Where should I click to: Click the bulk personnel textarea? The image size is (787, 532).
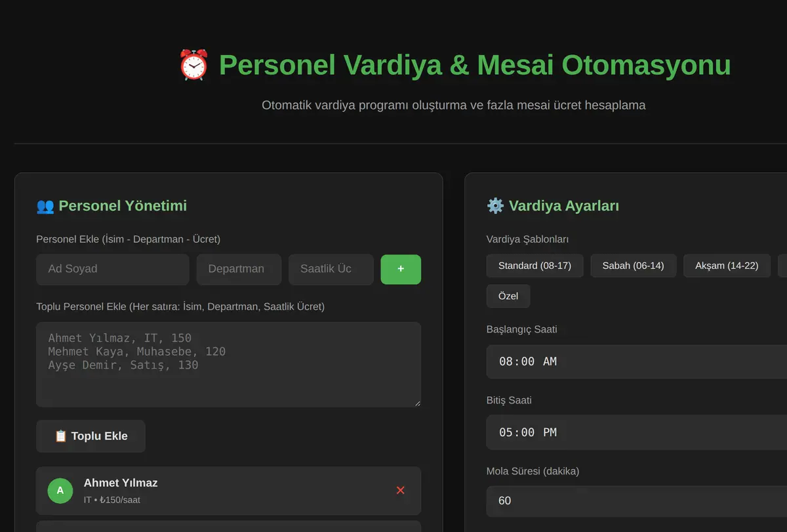pyautogui.click(x=228, y=364)
